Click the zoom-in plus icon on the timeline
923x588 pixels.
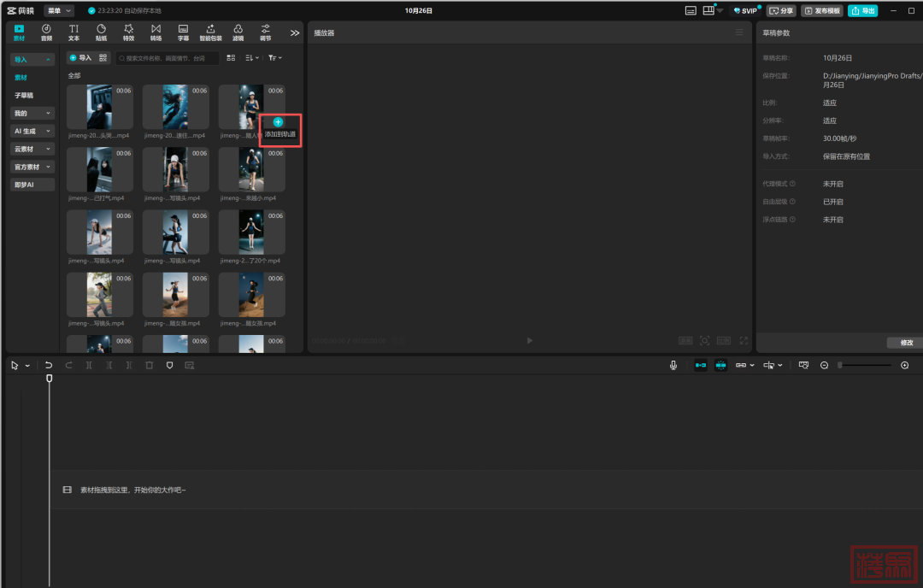coord(905,365)
